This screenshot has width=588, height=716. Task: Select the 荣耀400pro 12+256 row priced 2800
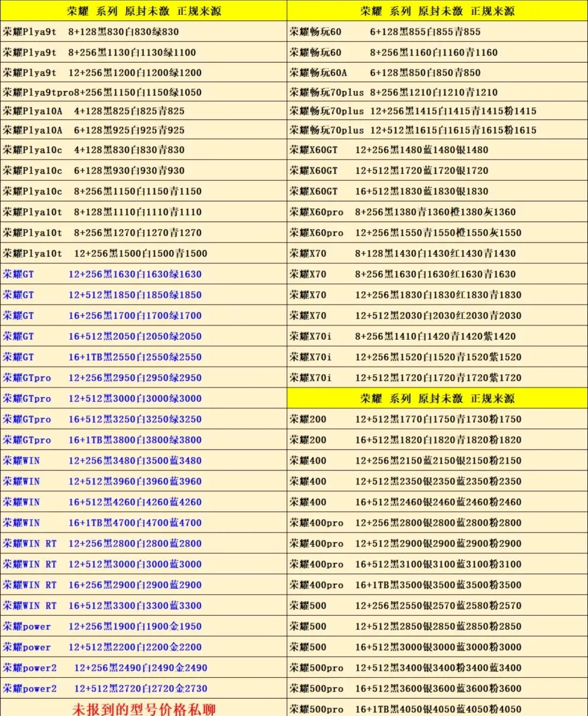[x=437, y=522]
